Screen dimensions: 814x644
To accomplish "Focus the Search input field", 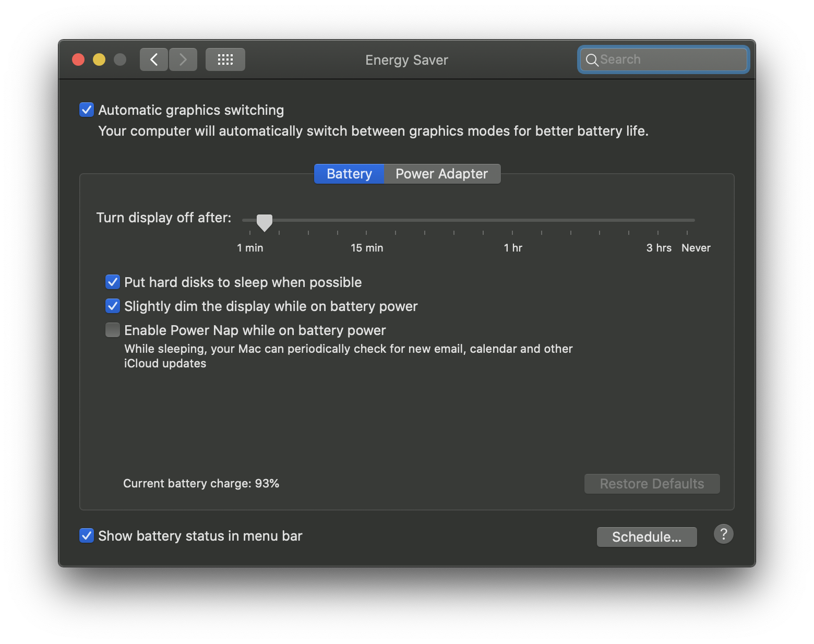I will coord(664,59).
